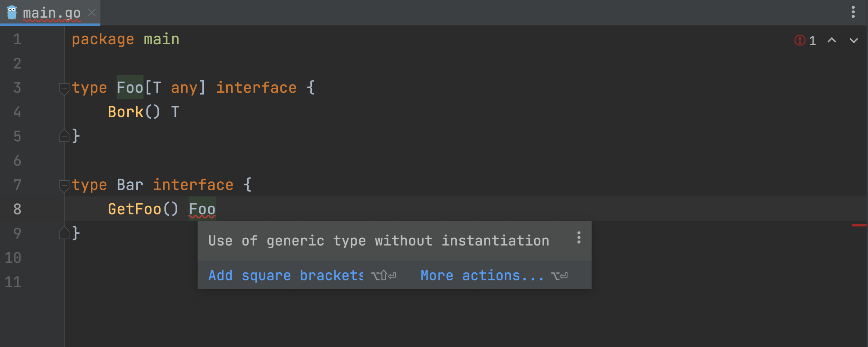Open the tooltip's three-dot options menu
The height and width of the screenshot is (347, 868).
coord(578,238)
